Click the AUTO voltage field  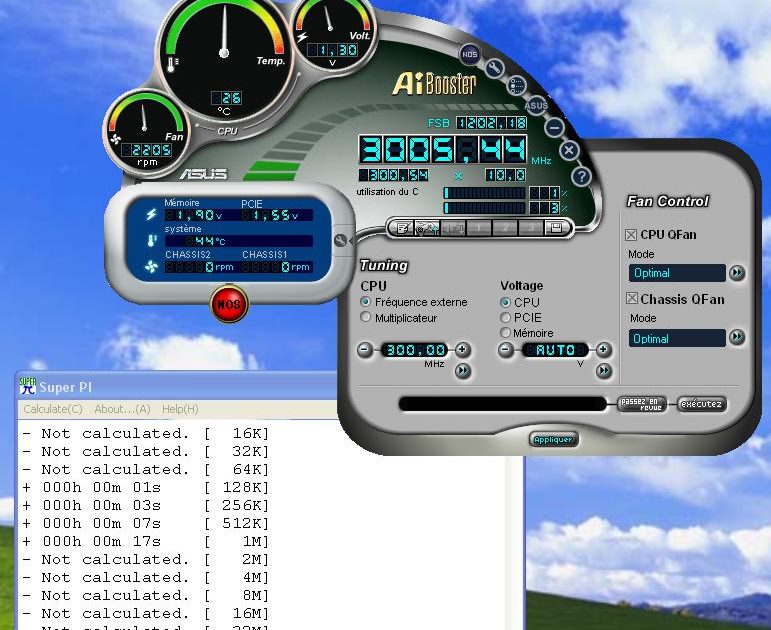[x=555, y=350]
